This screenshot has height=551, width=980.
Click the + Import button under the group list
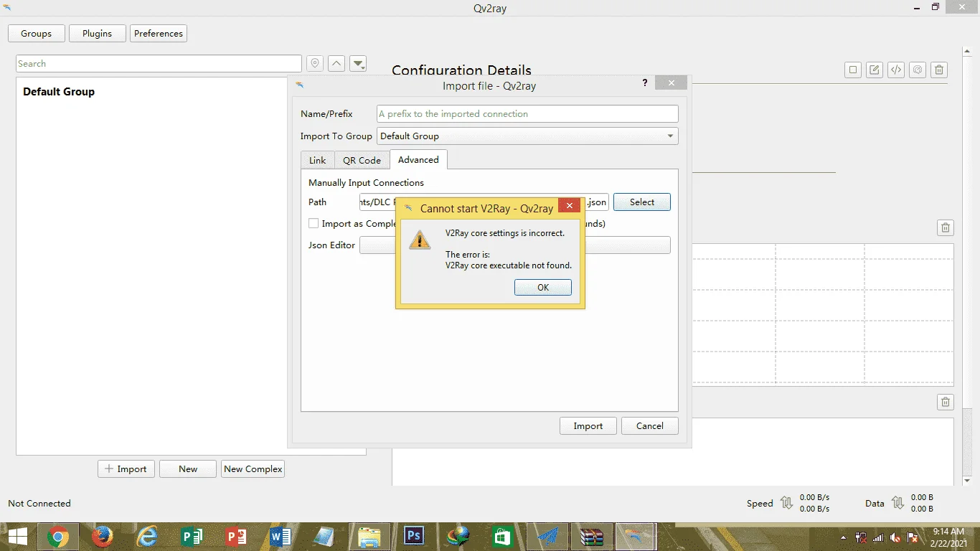click(x=126, y=468)
